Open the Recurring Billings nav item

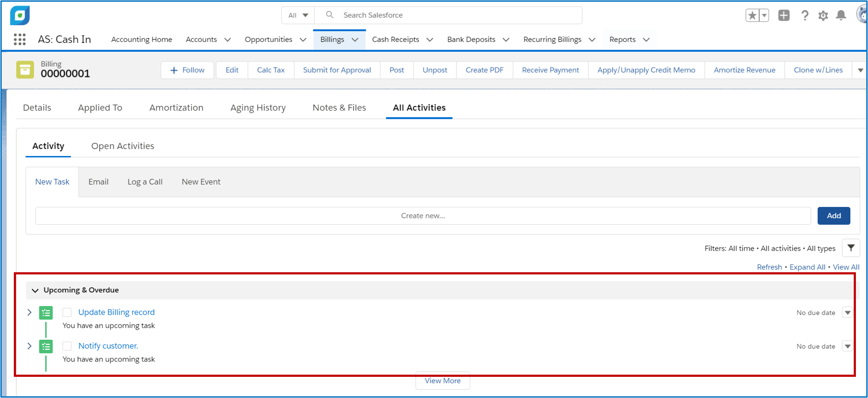(552, 39)
